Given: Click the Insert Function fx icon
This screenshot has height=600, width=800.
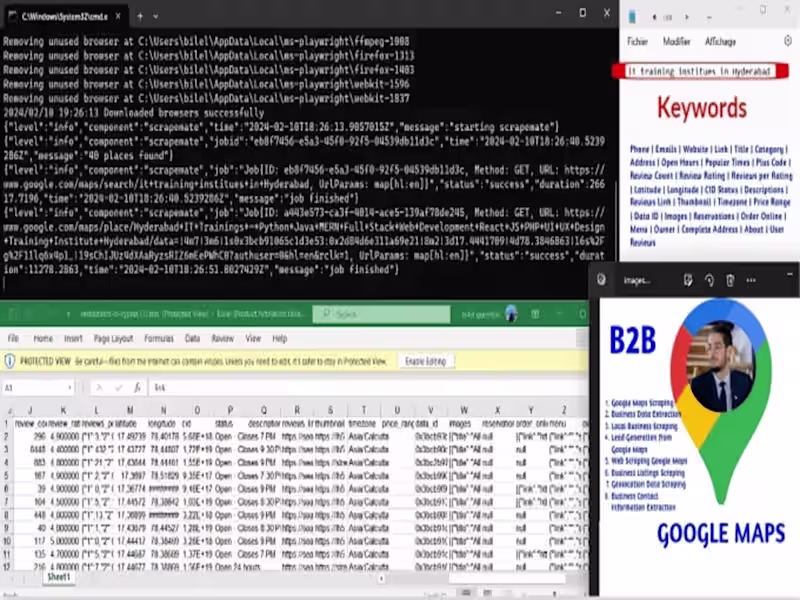Looking at the screenshot, I should tap(137, 388).
